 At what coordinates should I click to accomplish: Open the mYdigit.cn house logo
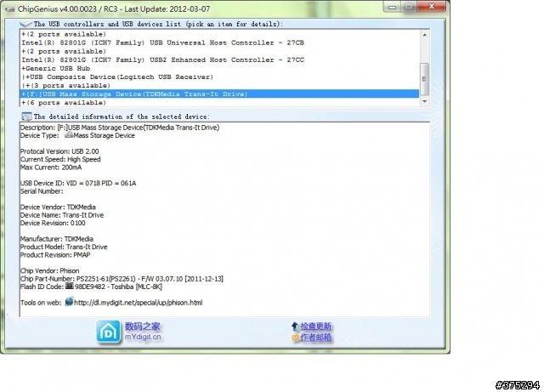coord(109,332)
